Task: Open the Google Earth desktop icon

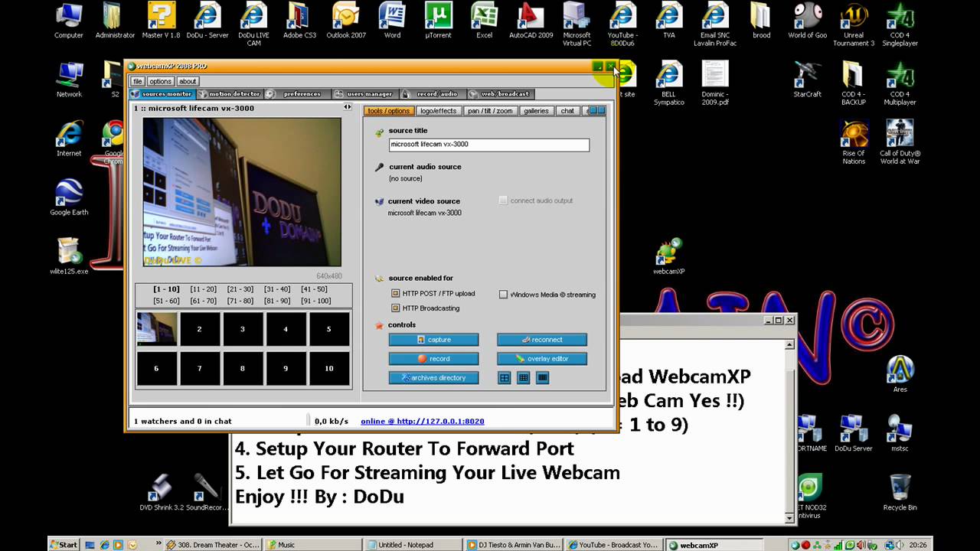Action: click(x=69, y=197)
